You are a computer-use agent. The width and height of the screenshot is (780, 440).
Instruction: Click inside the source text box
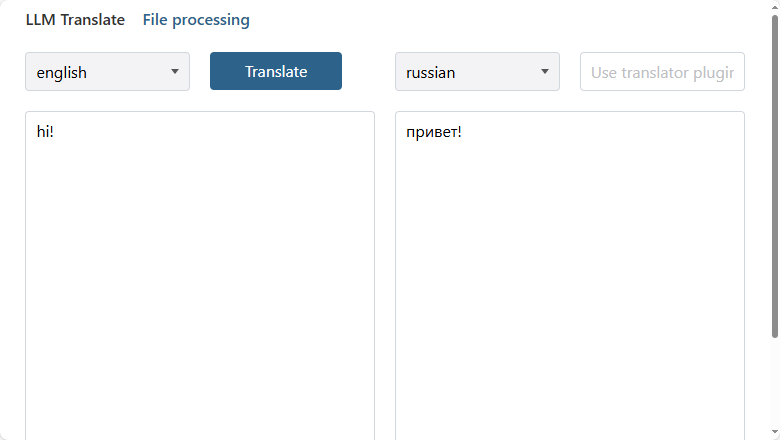pyautogui.click(x=200, y=280)
